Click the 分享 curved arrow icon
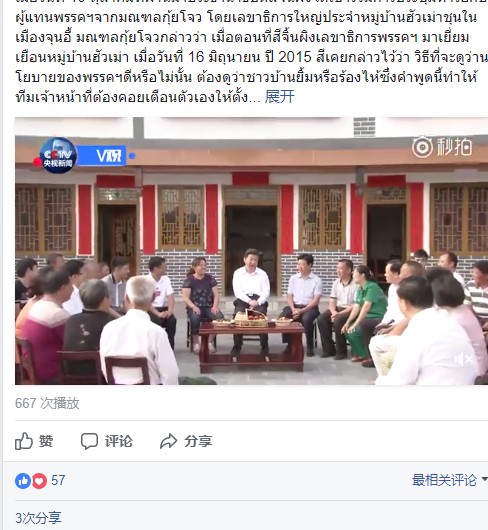Screen dimensions: 488x530 168,441
